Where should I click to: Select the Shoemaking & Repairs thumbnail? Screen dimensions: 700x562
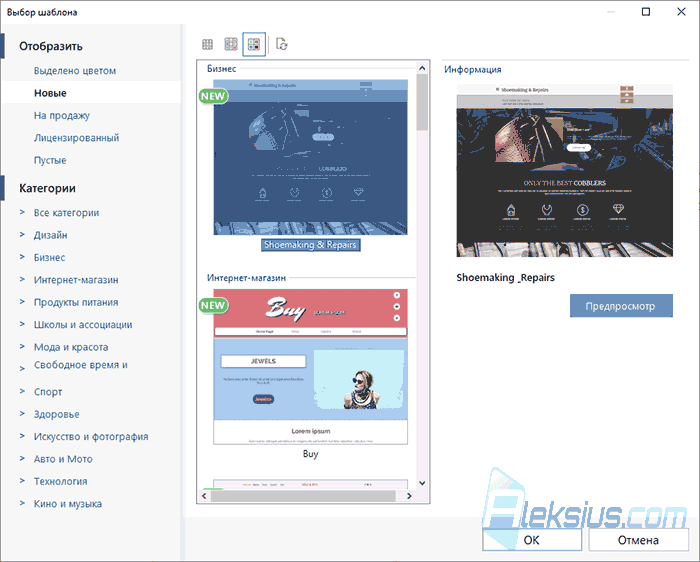(310, 157)
